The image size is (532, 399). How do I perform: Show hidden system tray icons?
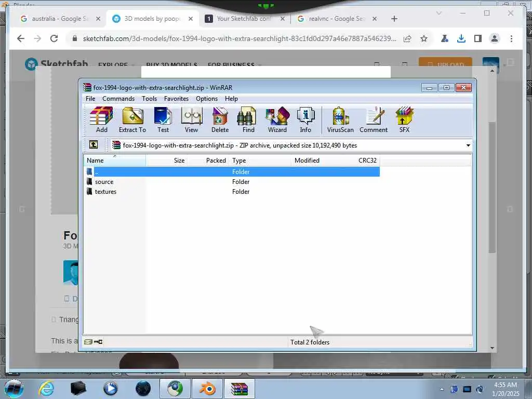[x=442, y=389]
